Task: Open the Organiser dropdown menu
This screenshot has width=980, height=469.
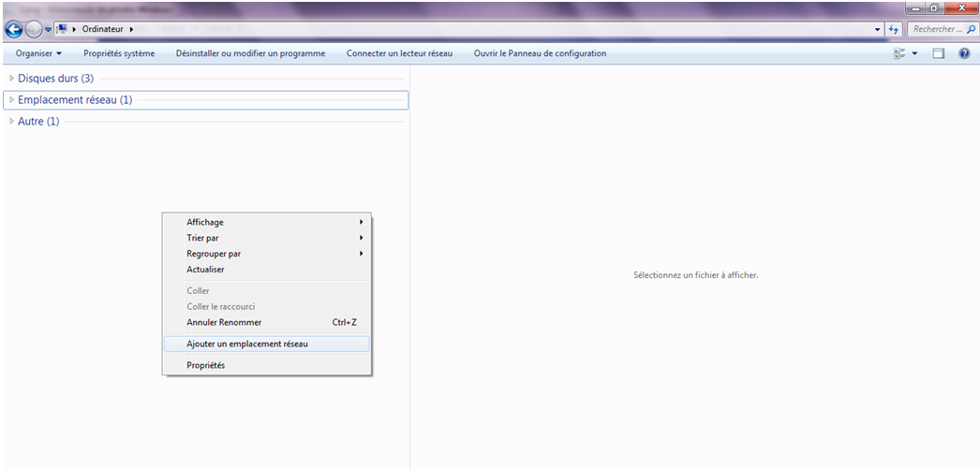Action: coord(38,53)
